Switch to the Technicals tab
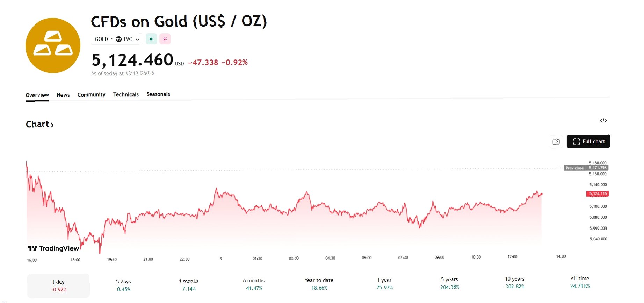The width and height of the screenshot is (644, 303). pyautogui.click(x=126, y=94)
